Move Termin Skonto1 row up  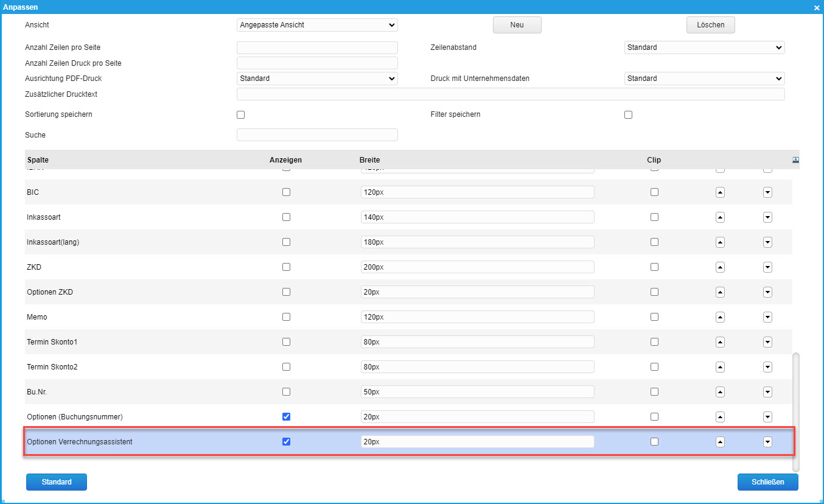[720, 342]
